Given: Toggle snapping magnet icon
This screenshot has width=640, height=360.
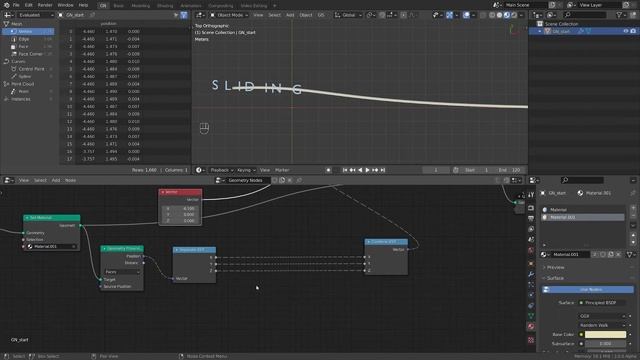Looking at the screenshot, I should 382,15.
